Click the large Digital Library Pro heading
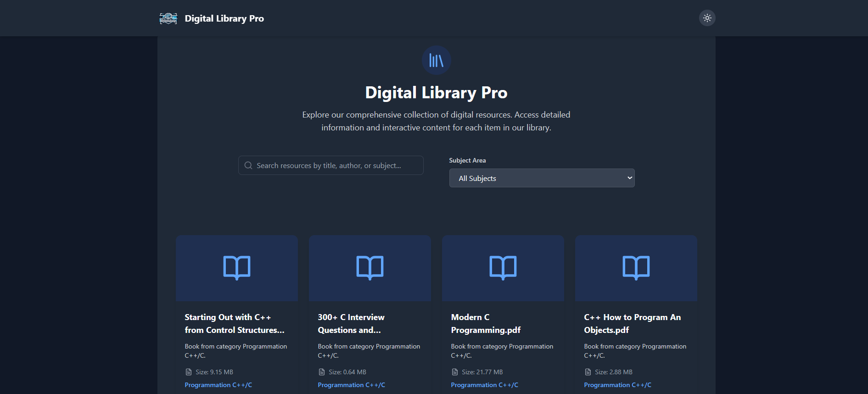Image resolution: width=868 pixels, height=394 pixels. point(436,93)
